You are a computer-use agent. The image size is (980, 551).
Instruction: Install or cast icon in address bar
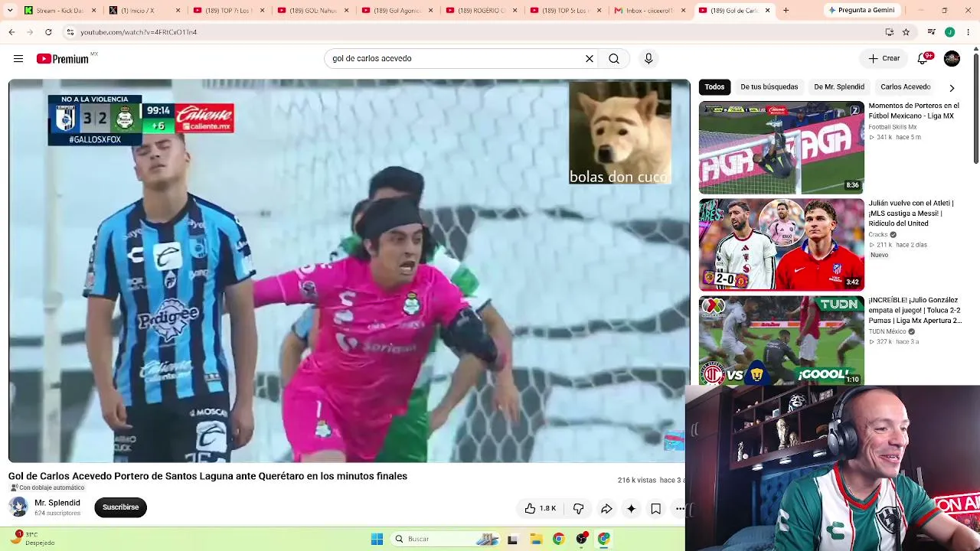pyautogui.click(x=889, y=32)
